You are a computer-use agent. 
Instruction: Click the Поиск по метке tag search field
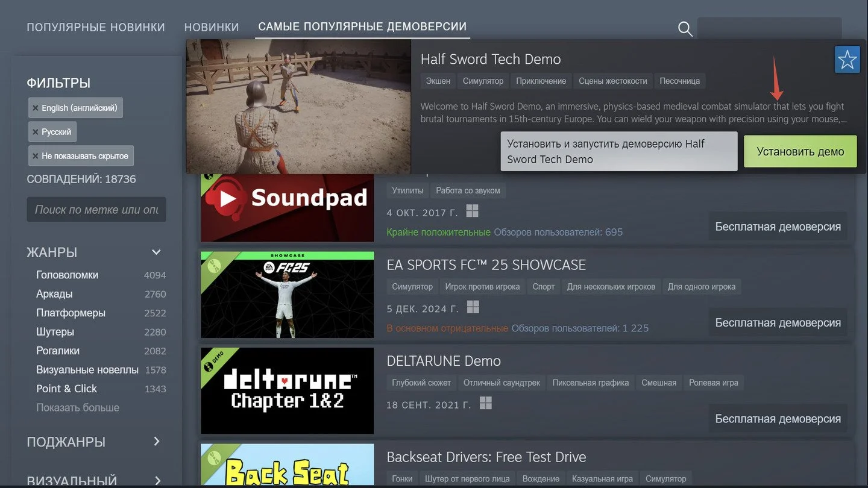point(96,210)
